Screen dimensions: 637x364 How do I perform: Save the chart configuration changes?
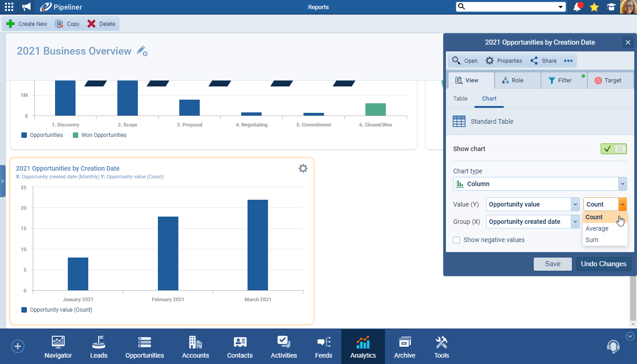552,263
